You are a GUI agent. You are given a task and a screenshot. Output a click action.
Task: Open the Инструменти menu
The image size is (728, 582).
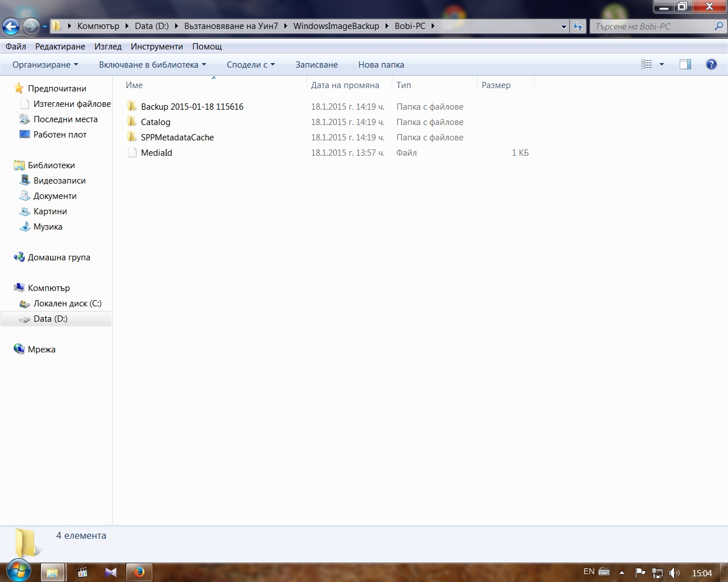tap(156, 46)
